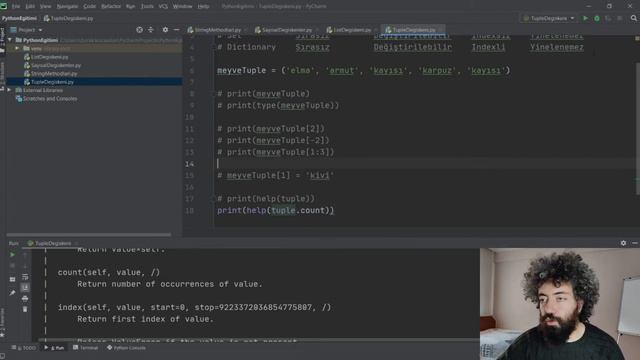The image size is (640, 360).
Task: Click TupleDegiskeni tab in Run panel
Action: point(53,243)
